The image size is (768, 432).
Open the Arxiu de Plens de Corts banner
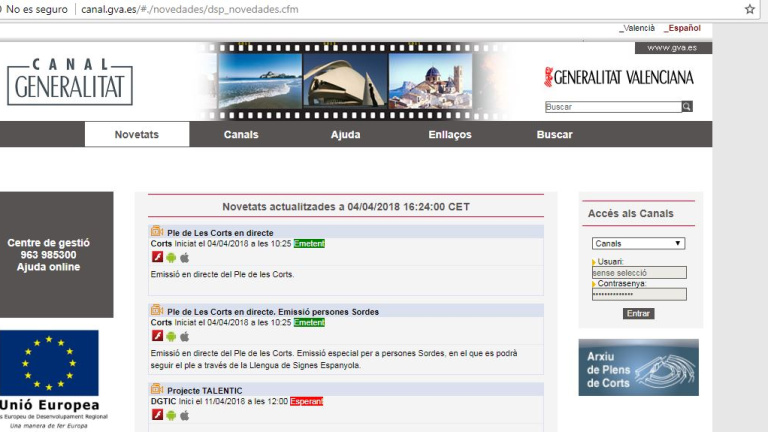[638, 367]
